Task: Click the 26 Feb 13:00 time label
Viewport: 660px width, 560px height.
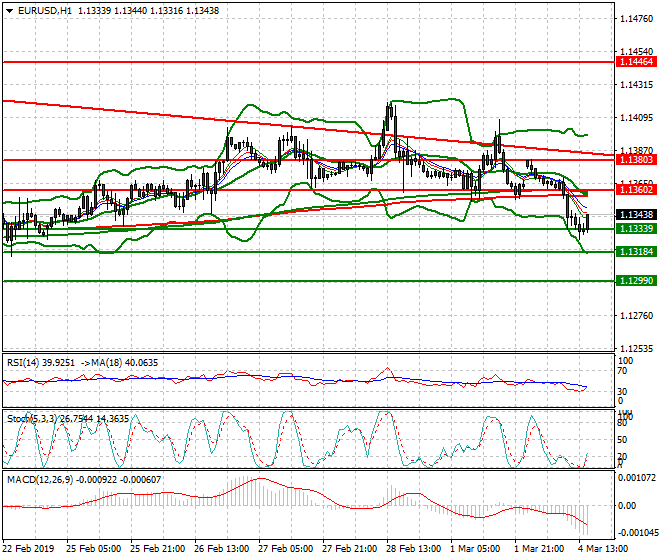Action: pyautogui.click(x=221, y=549)
